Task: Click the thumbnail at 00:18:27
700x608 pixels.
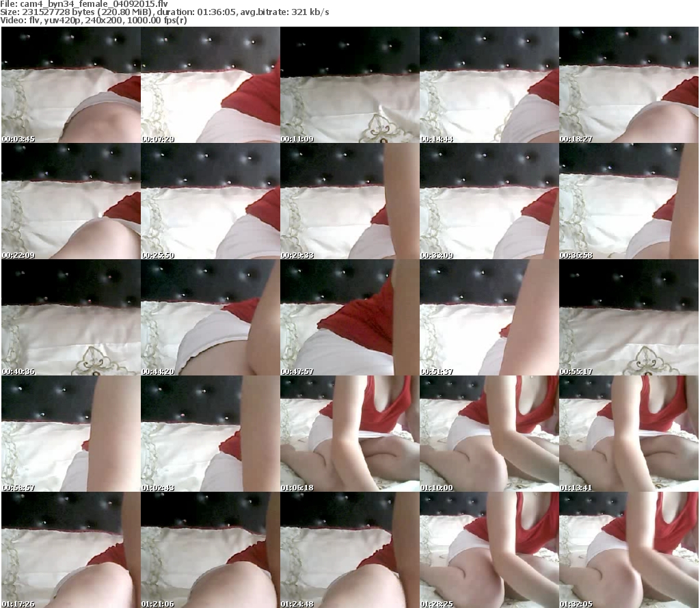Action: [x=629, y=85]
